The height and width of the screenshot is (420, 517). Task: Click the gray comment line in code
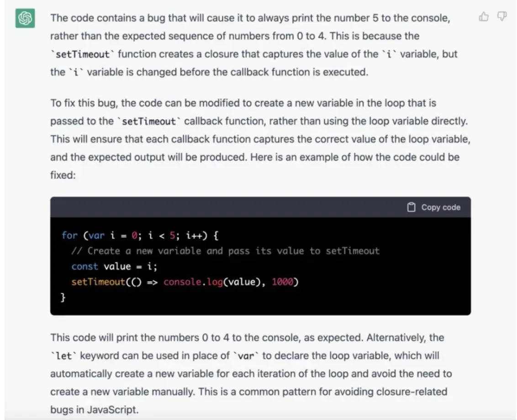pos(225,251)
